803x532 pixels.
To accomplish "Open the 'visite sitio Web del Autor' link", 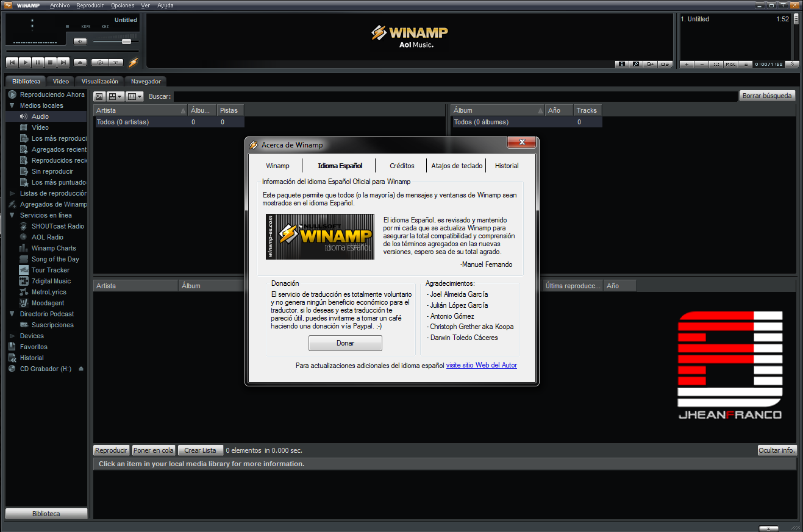I will 482,365.
